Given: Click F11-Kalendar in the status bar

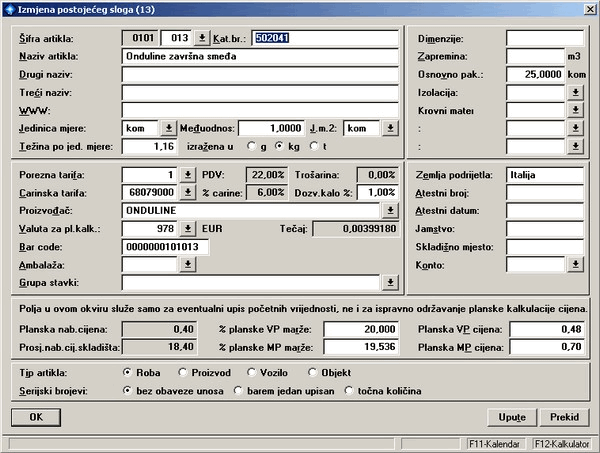Looking at the screenshot, I should tap(494, 444).
